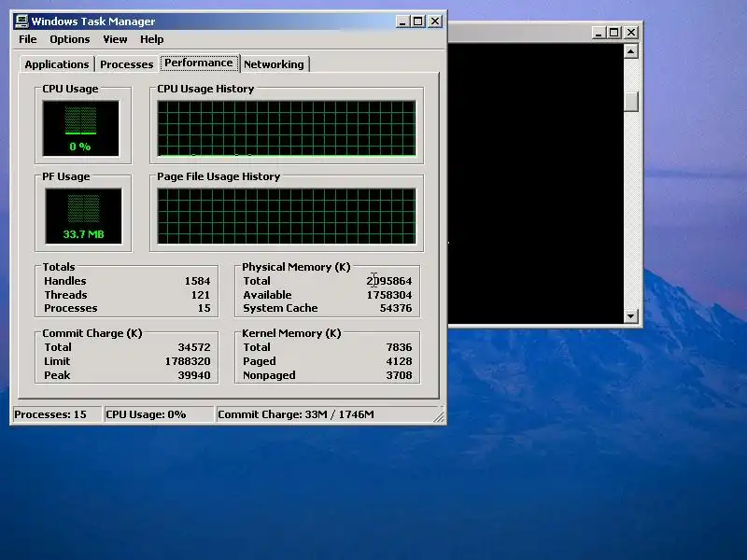Switch to the Networking tab

pyautogui.click(x=274, y=64)
